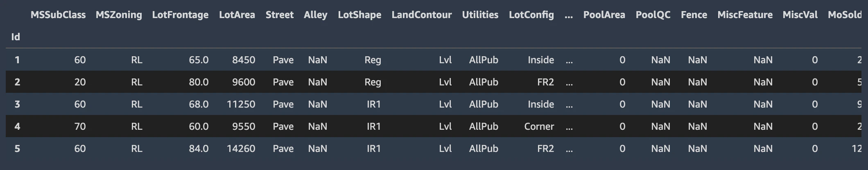Click the Street column header
This screenshot has height=170, width=868.
point(280,15)
